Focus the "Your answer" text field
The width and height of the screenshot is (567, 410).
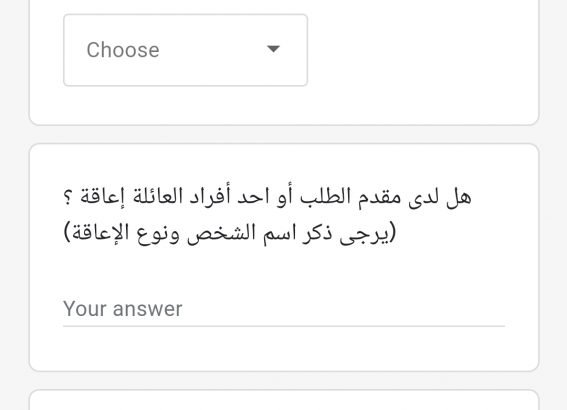click(284, 309)
